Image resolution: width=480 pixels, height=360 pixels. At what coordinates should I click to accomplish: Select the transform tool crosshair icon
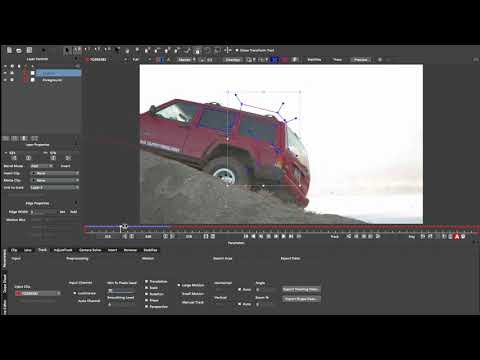pyautogui.click(x=228, y=50)
